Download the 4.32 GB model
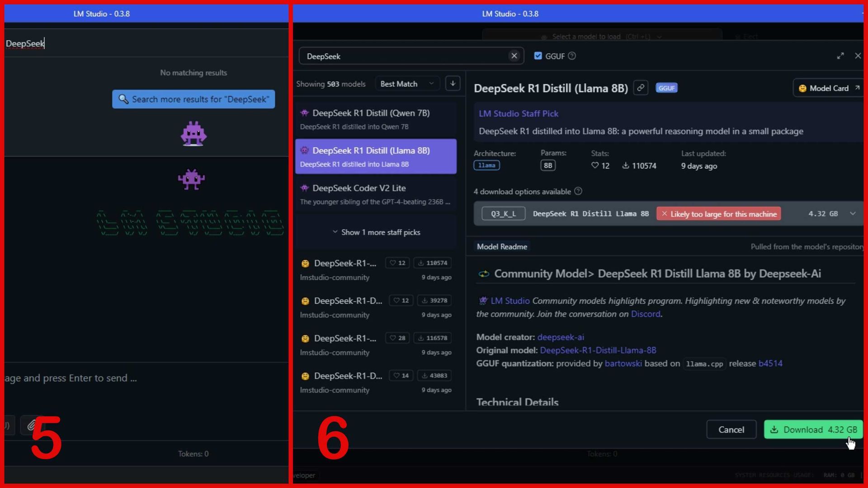Viewport: 868px width, 488px height. coord(812,429)
